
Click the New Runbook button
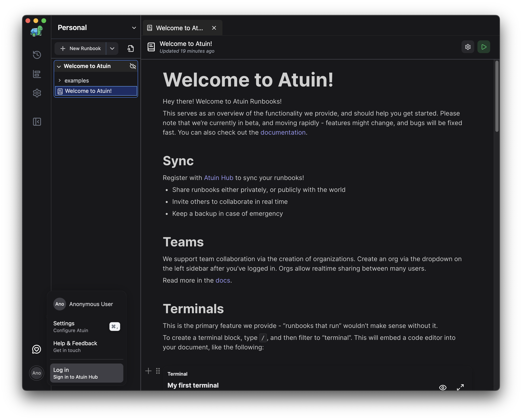(x=80, y=48)
